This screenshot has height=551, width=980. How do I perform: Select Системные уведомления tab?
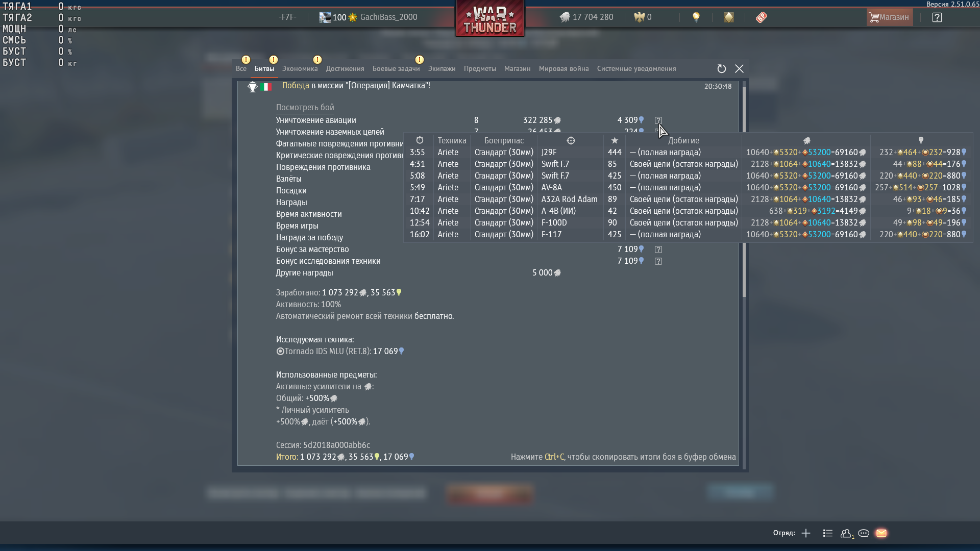click(x=636, y=69)
